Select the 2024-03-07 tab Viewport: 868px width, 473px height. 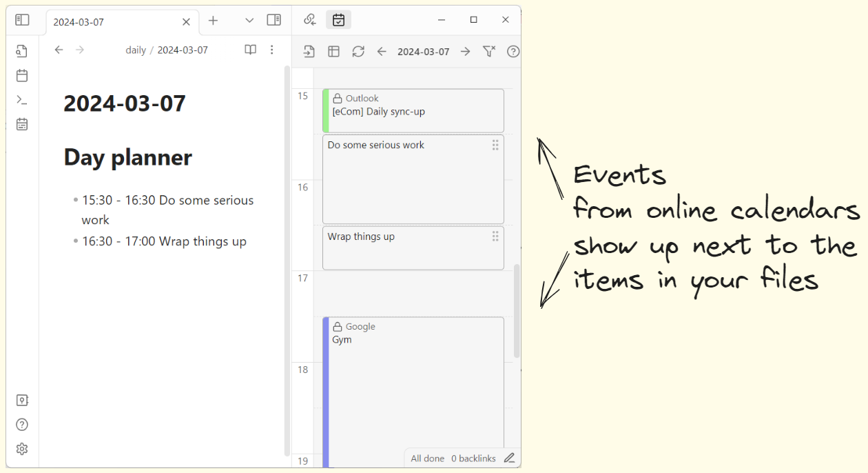[123, 22]
